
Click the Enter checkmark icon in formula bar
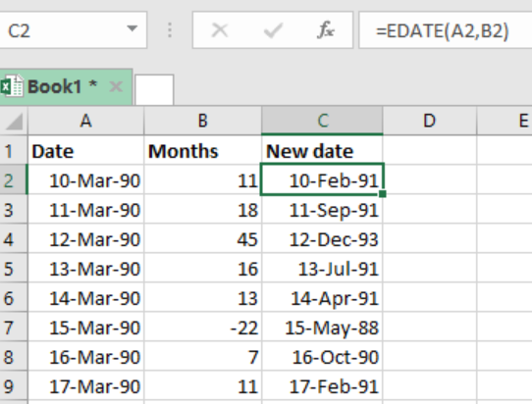point(273,30)
